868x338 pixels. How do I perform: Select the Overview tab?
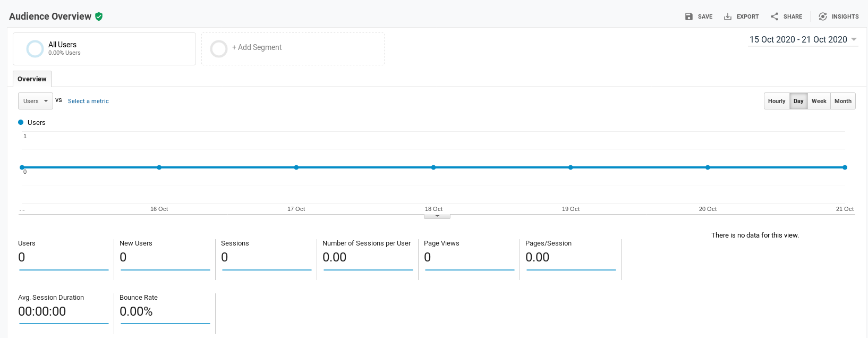click(x=32, y=79)
